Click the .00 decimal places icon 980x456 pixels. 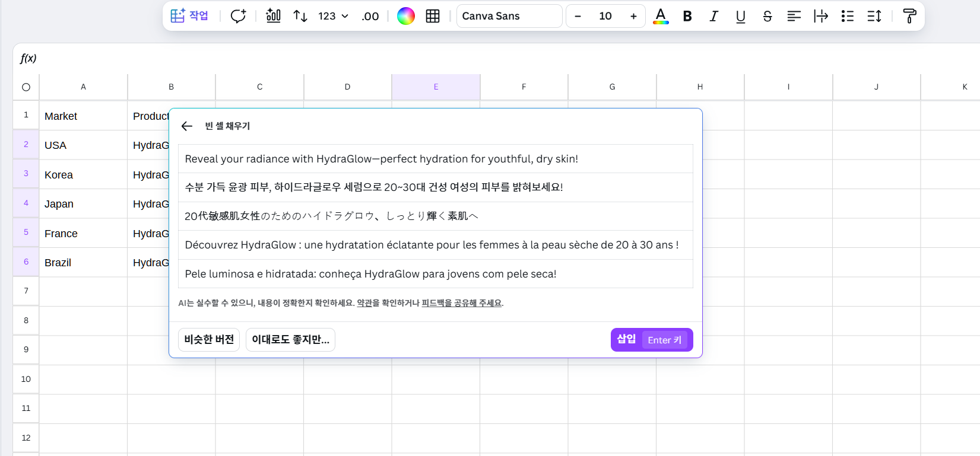pos(370,16)
